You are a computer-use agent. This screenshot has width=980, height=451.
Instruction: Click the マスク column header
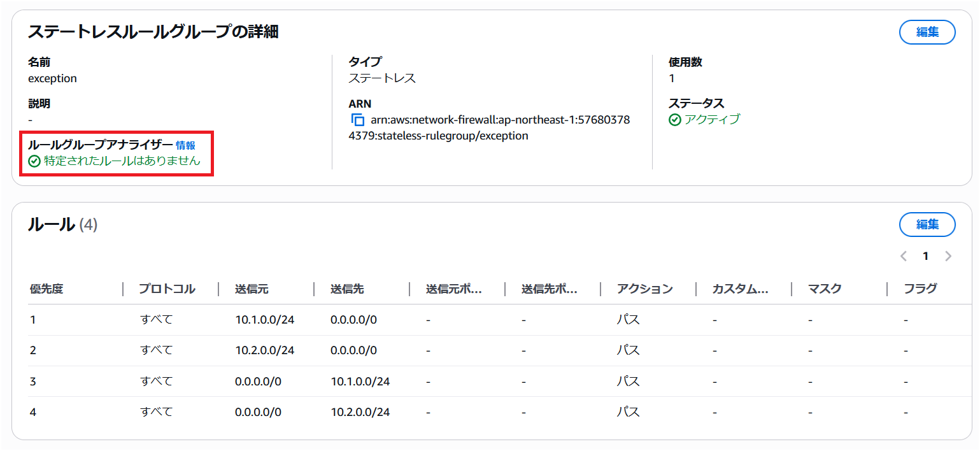(825, 289)
